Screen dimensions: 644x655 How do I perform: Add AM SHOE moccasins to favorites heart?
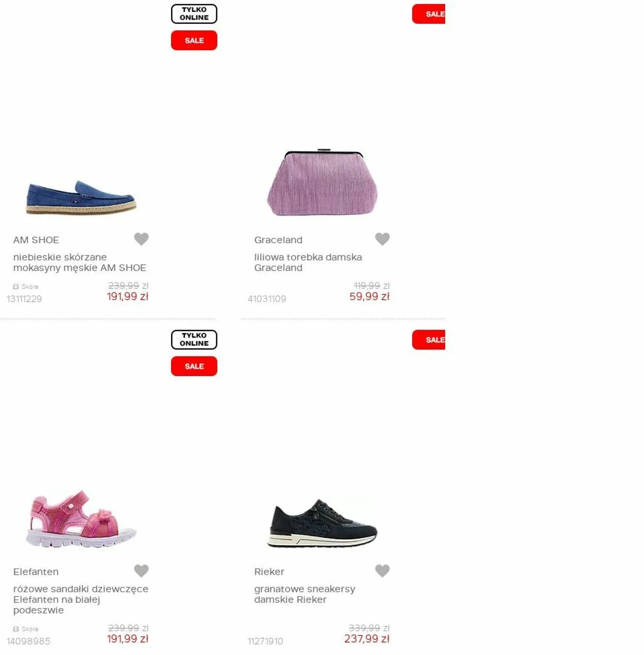(x=141, y=239)
